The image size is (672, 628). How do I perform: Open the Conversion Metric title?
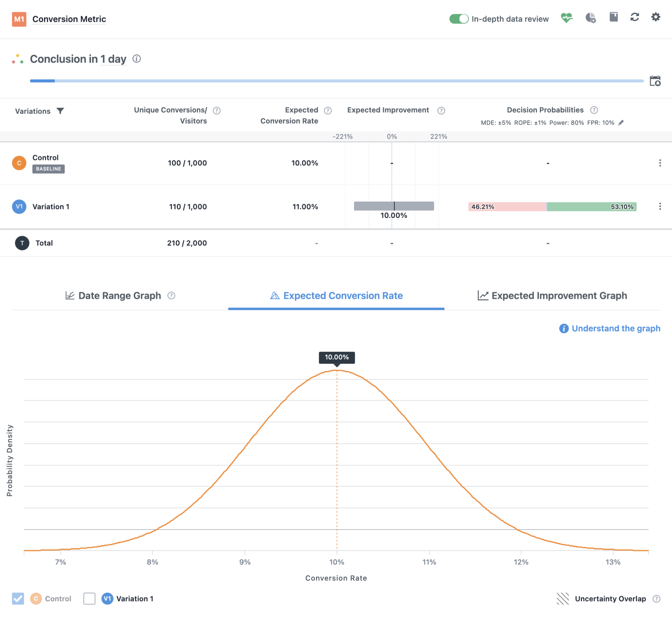pyautogui.click(x=69, y=19)
